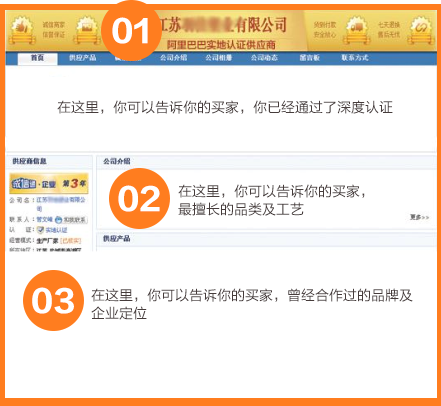Click the orange 03 circle marker
Image resolution: width=441 pixels, height=406 pixels.
[53, 300]
